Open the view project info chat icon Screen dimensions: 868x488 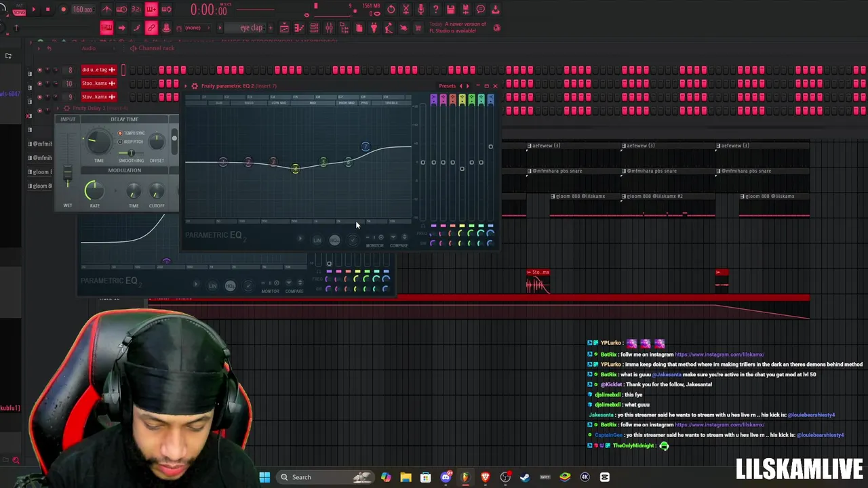(x=480, y=9)
